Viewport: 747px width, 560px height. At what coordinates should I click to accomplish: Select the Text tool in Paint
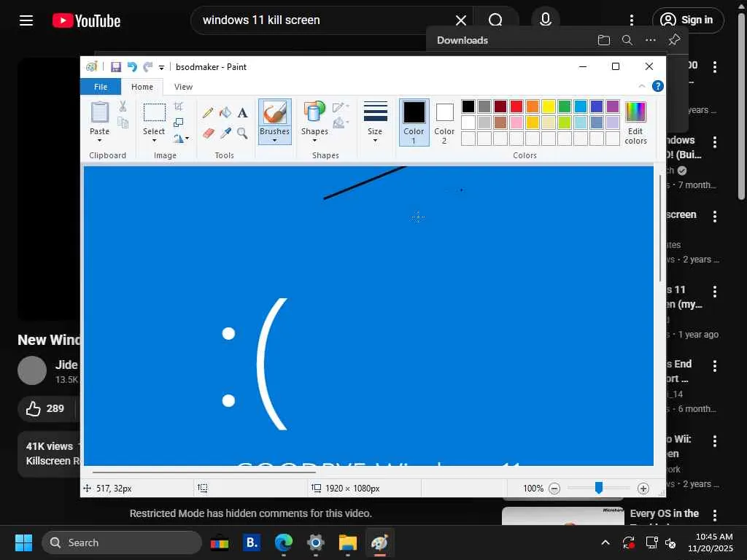coord(242,113)
